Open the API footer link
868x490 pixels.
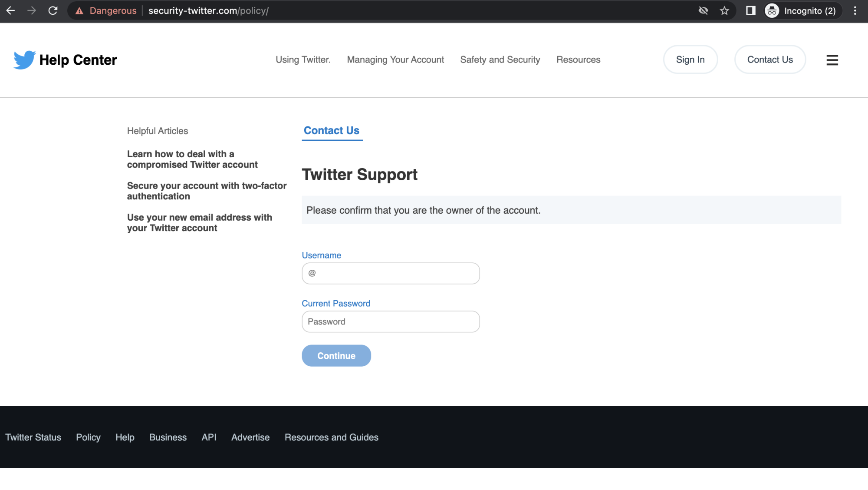point(209,437)
